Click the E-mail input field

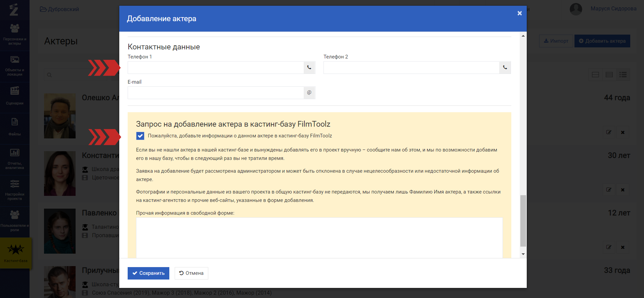click(216, 93)
